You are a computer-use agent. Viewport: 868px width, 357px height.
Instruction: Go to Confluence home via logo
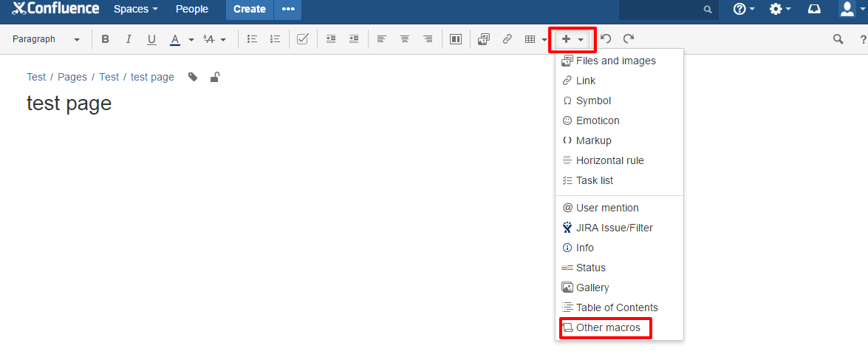click(x=55, y=8)
